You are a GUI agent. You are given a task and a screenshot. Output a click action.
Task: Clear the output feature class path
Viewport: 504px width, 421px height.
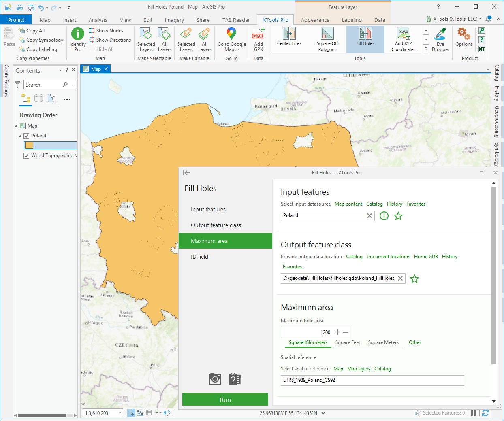tap(400, 279)
